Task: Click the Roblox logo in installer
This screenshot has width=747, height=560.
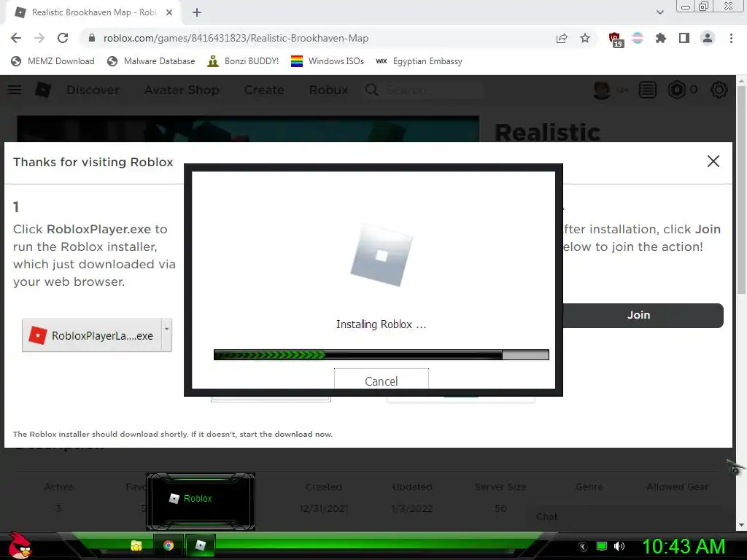Action: point(382,255)
